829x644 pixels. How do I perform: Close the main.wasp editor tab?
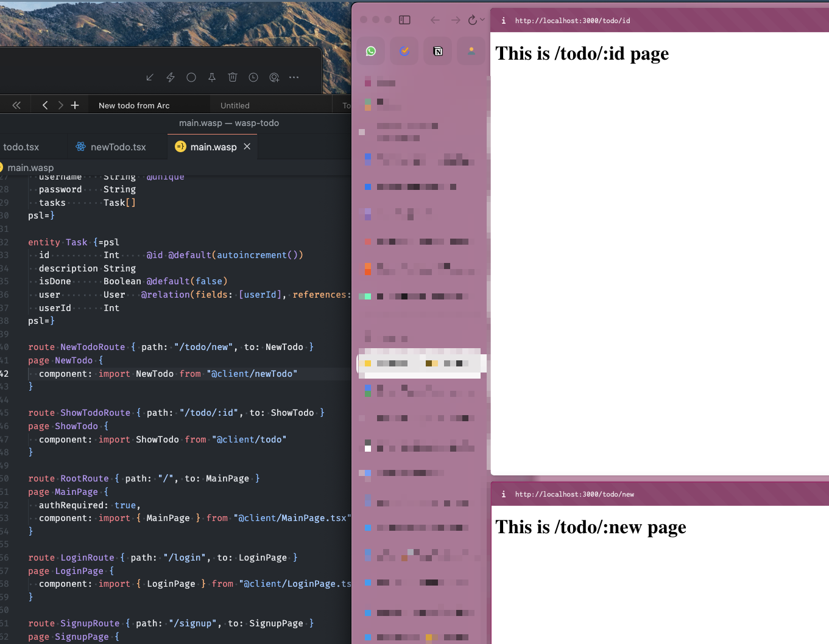[x=247, y=147]
